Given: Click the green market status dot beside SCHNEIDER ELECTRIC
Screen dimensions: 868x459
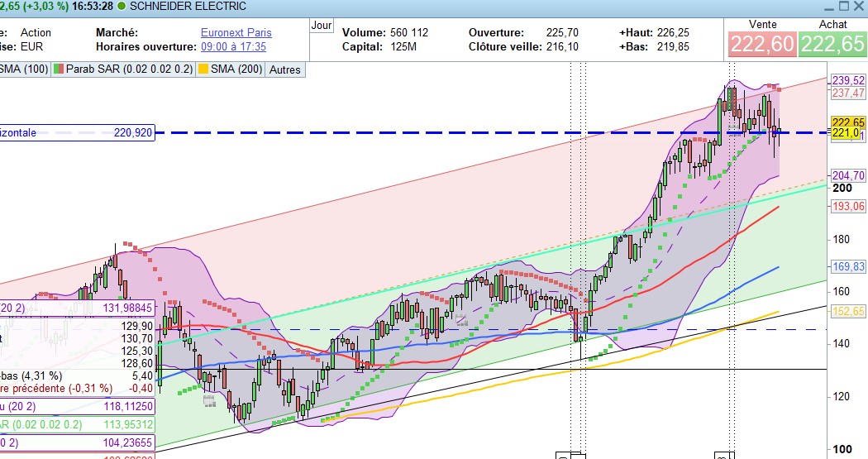Looking at the screenshot, I should click(x=122, y=6).
